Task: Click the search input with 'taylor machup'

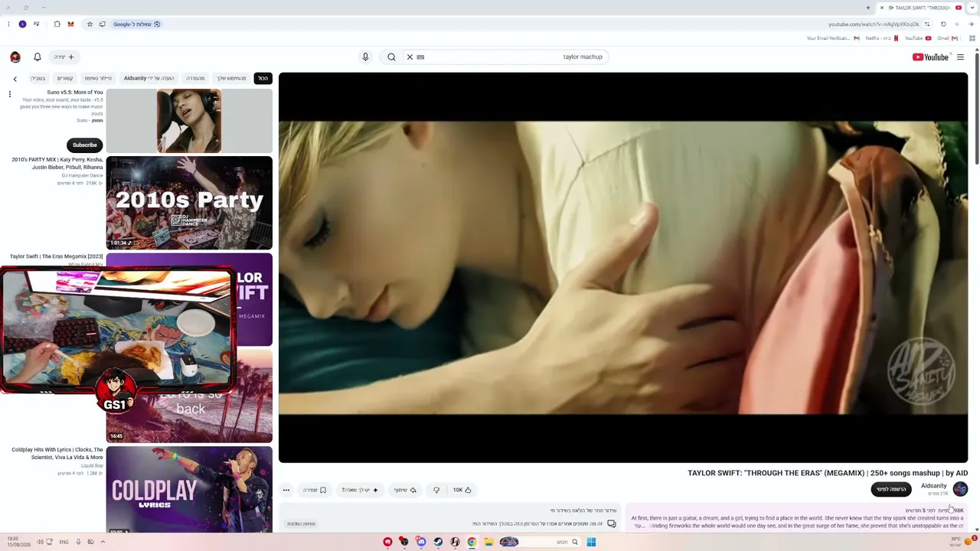Action: (513, 57)
